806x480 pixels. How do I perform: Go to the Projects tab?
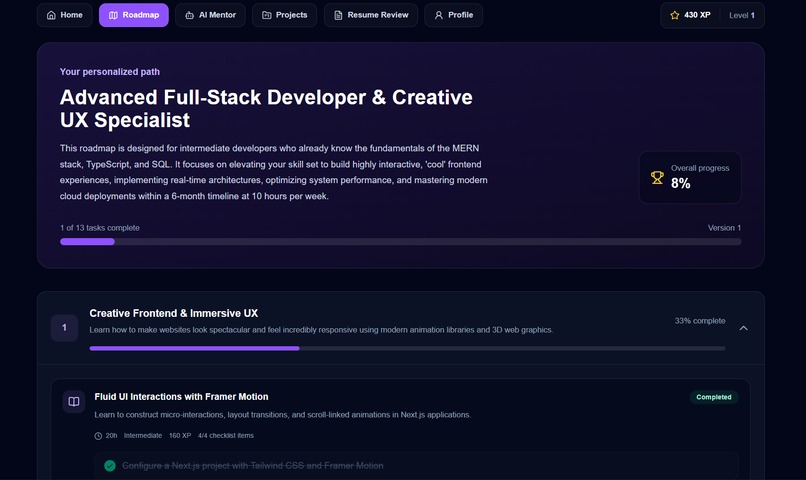(x=284, y=15)
